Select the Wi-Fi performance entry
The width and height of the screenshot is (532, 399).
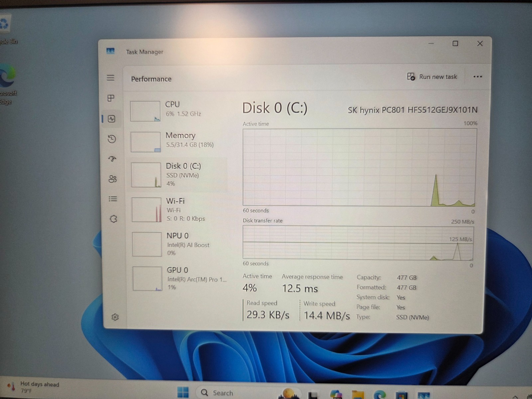179,209
